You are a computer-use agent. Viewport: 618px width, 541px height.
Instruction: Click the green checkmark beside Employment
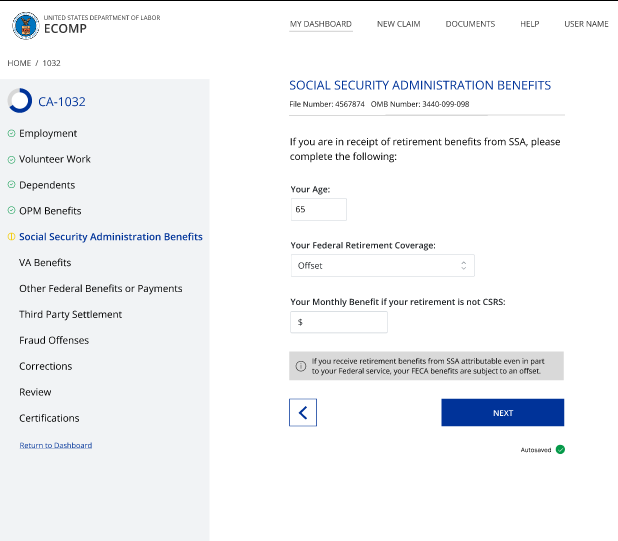point(11,133)
